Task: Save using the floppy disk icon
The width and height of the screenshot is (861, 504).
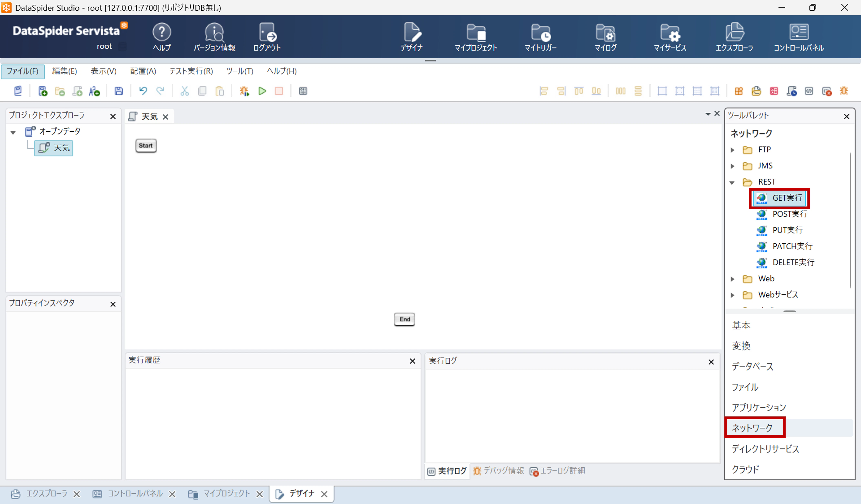Action: tap(119, 91)
